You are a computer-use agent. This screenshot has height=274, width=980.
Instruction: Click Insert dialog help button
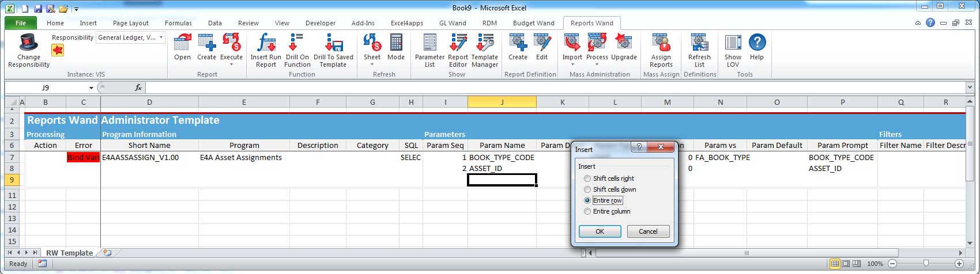pos(638,147)
